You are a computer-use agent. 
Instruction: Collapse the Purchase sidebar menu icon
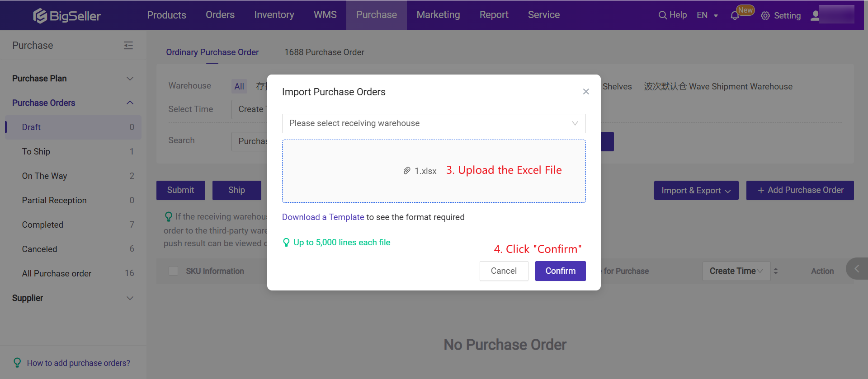pos(128,45)
